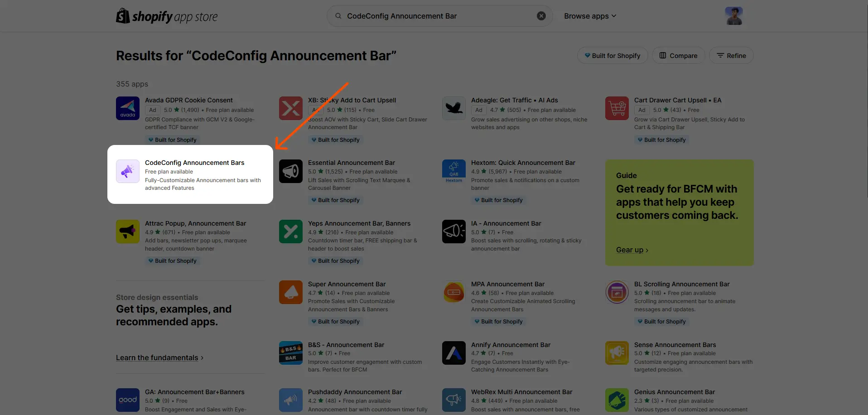Viewport: 868px width, 415px height.
Task: Expand the Browse apps dropdown
Action: pos(590,16)
